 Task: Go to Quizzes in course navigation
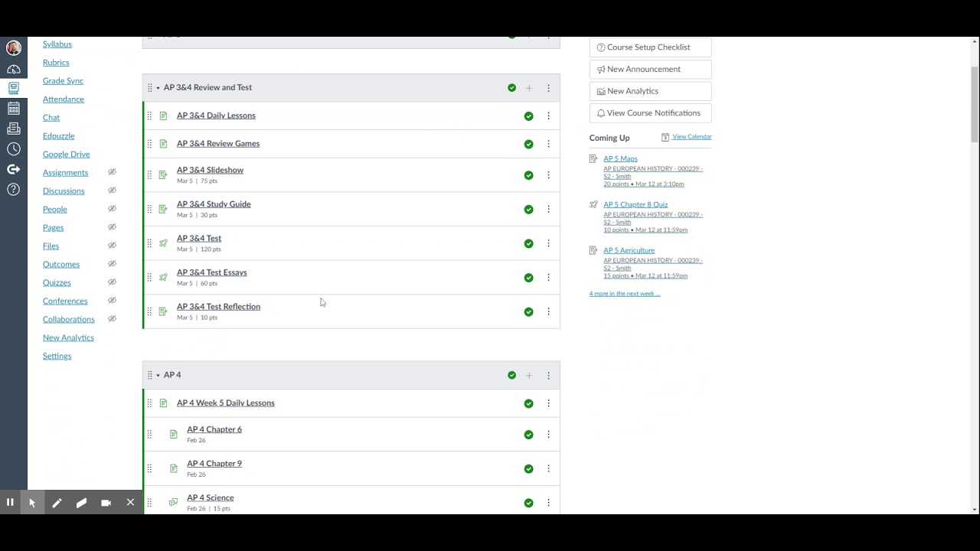tap(57, 283)
